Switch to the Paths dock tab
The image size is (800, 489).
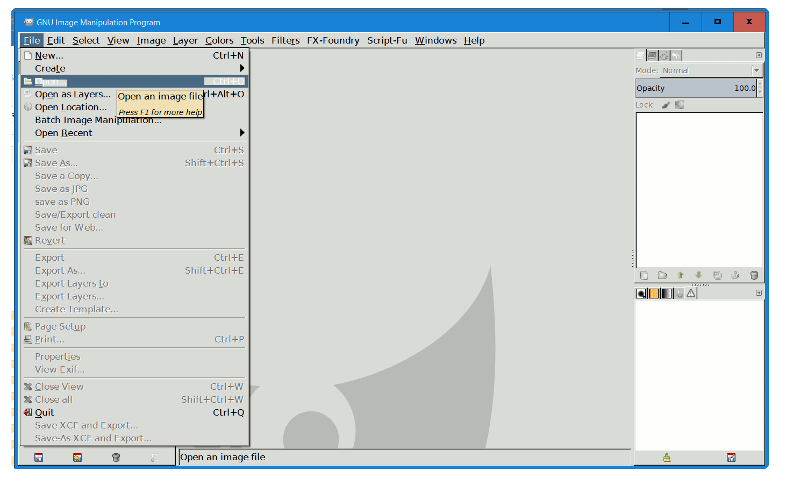click(x=664, y=55)
